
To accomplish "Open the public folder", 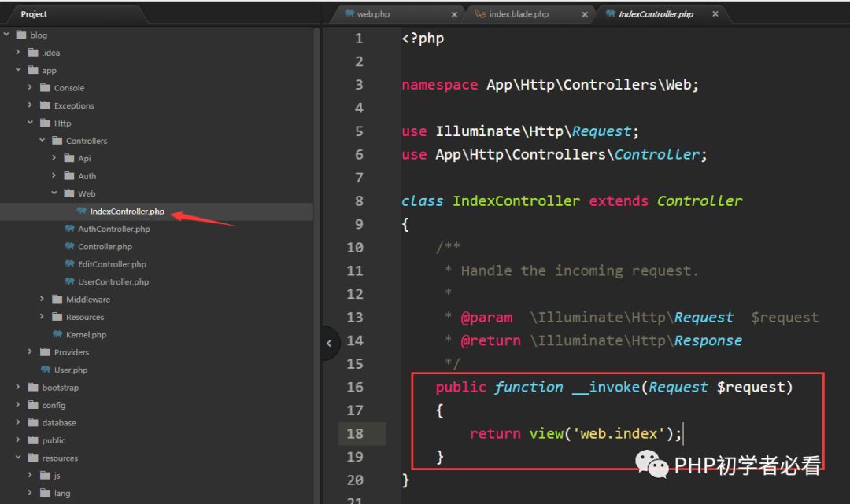I will (54, 440).
